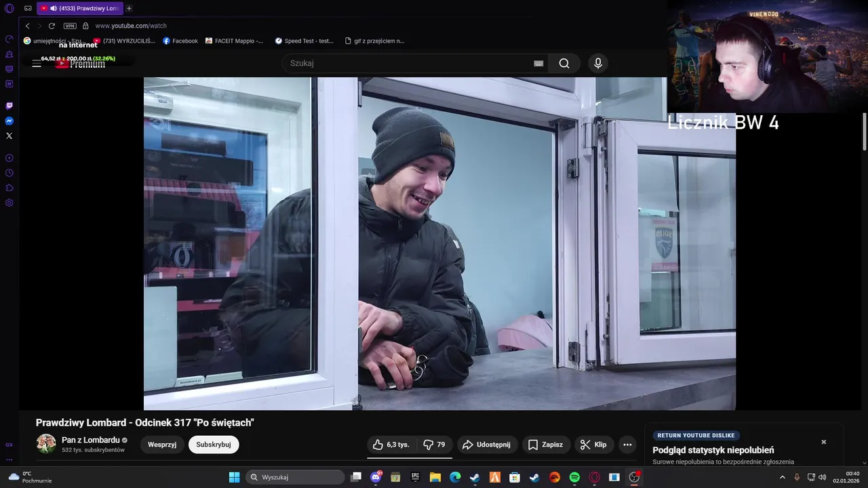Open the Pan z Lombardu channel avatar
Image resolution: width=868 pixels, height=488 pixels.
(46, 444)
